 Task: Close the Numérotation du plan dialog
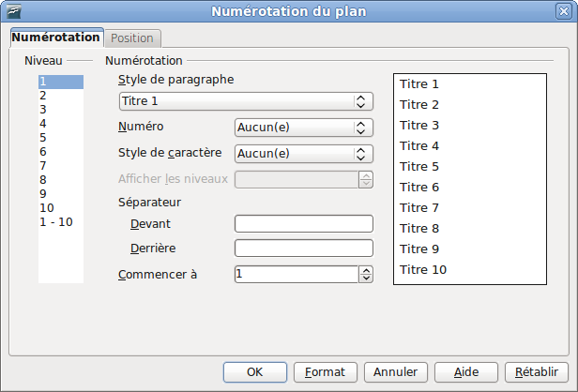tap(564, 11)
